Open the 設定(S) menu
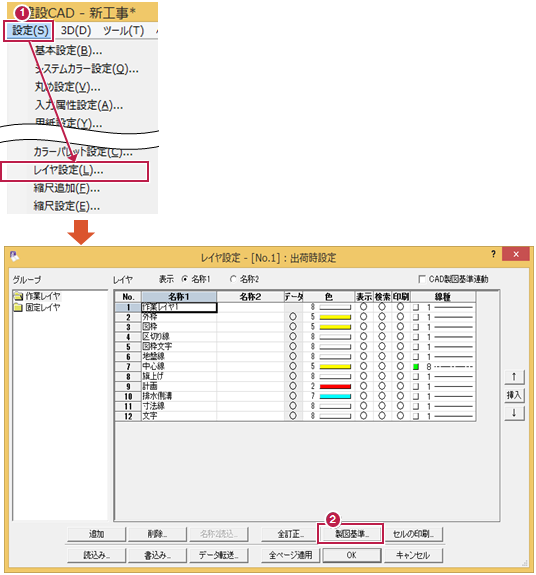Image resolution: width=536 pixels, height=575 pixels. [29, 31]
